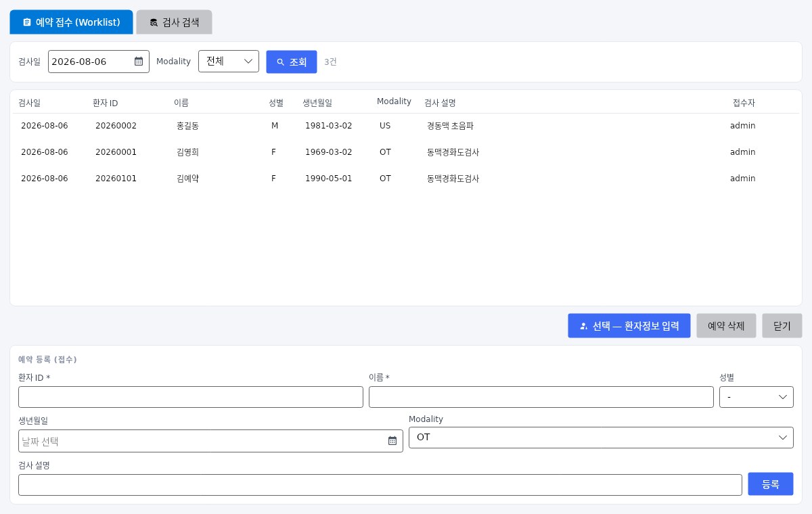Screen dimensions: 812x514
Task: Focus the 이름 input field
Action: point(541,397)
